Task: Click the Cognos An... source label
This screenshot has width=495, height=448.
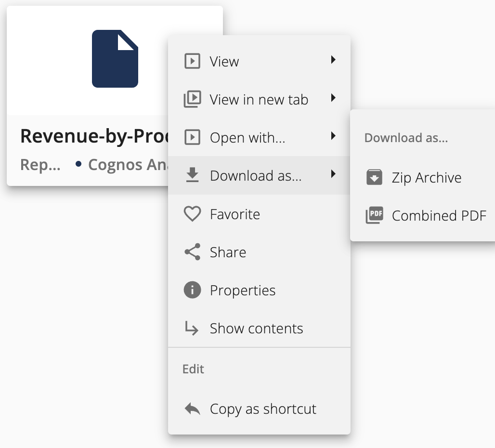Action: (x=128, y=164)
